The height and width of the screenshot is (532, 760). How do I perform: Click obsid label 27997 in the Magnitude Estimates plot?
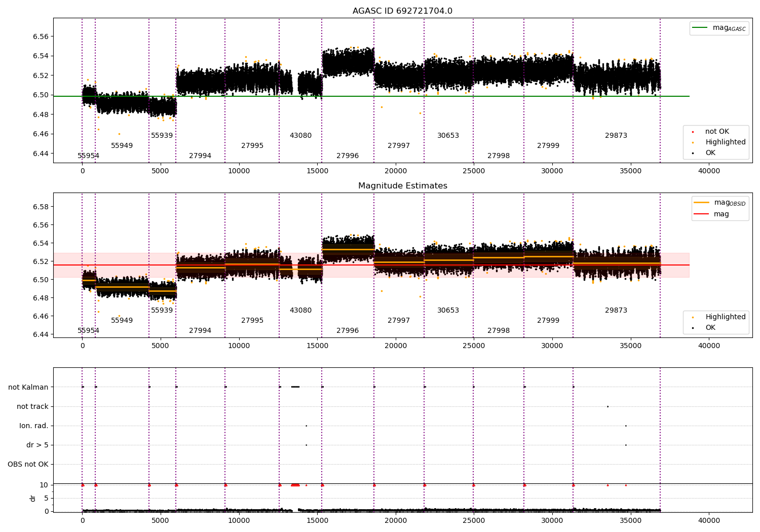399,320
